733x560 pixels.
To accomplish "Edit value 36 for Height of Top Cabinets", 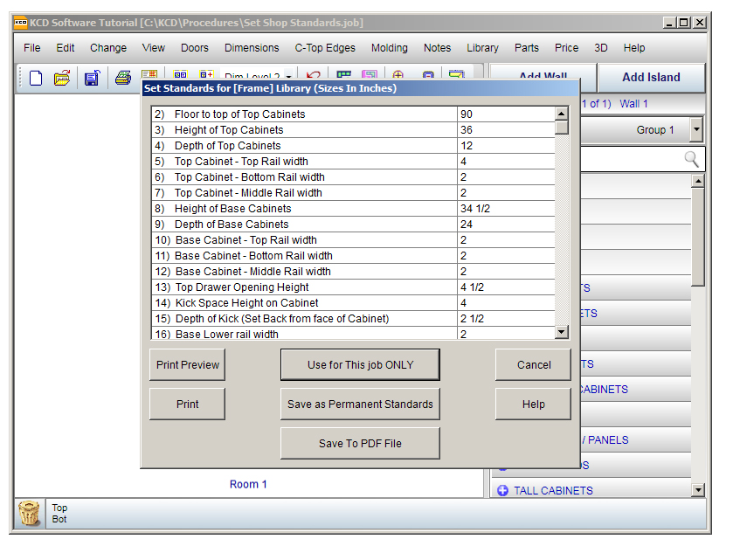I will (x=506, y=129).
